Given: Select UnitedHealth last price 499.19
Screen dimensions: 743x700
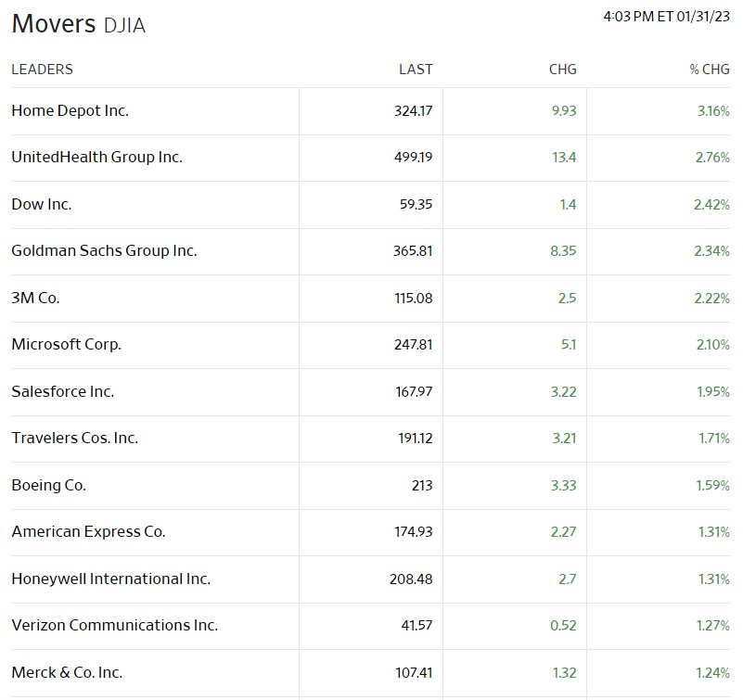Looking at the screenshot, I should pyautogui.click(x=413, y=158).
